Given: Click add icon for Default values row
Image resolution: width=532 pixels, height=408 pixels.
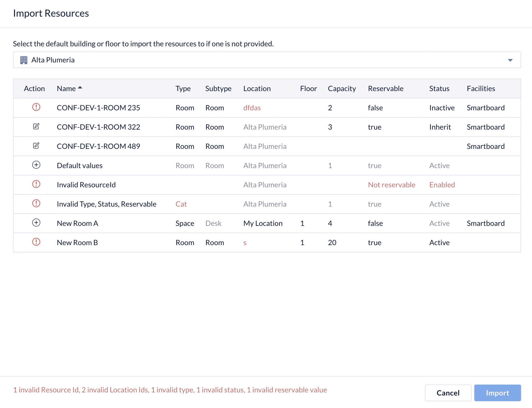Looking at the screenshot, I should coord(36,165).
